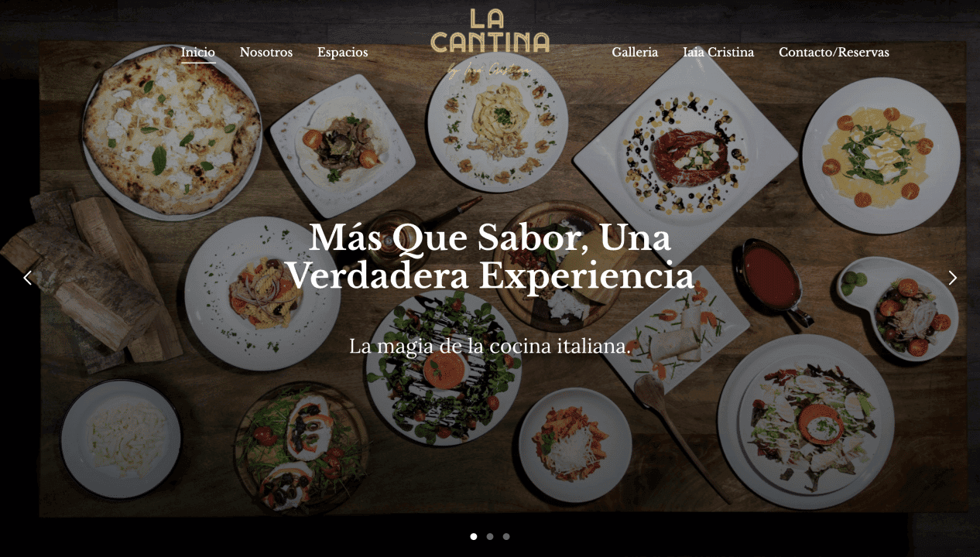Open Contacto/Reservas link
The width and height of the screenshot is (980, 557).
834,53
